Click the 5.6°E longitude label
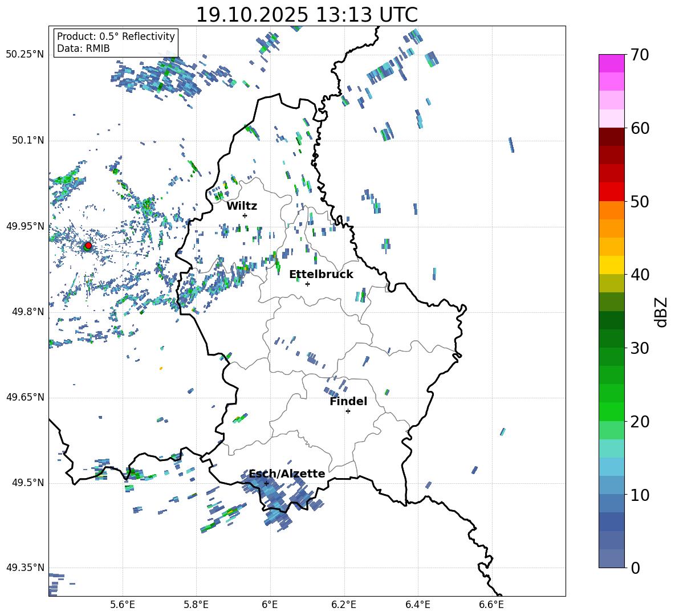 (123, 605)
